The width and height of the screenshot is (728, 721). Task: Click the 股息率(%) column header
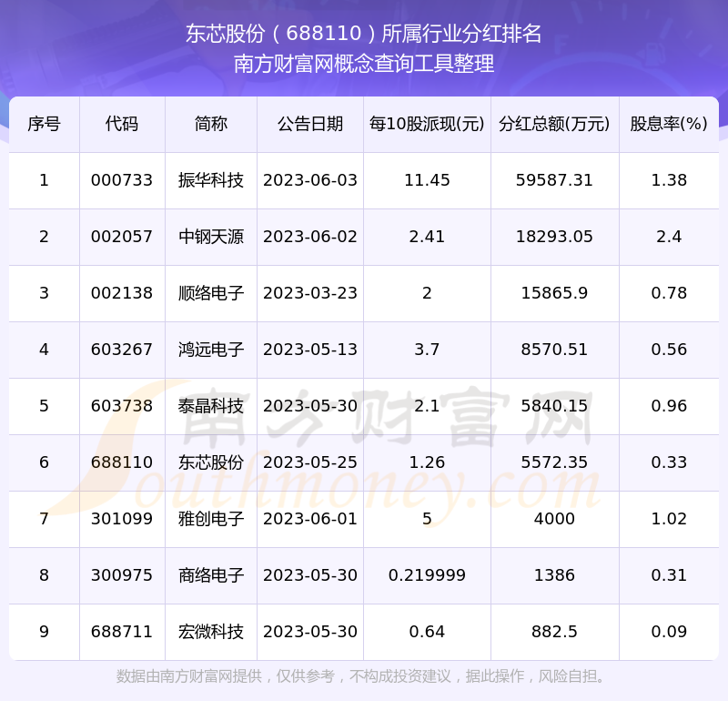(669, 124)
